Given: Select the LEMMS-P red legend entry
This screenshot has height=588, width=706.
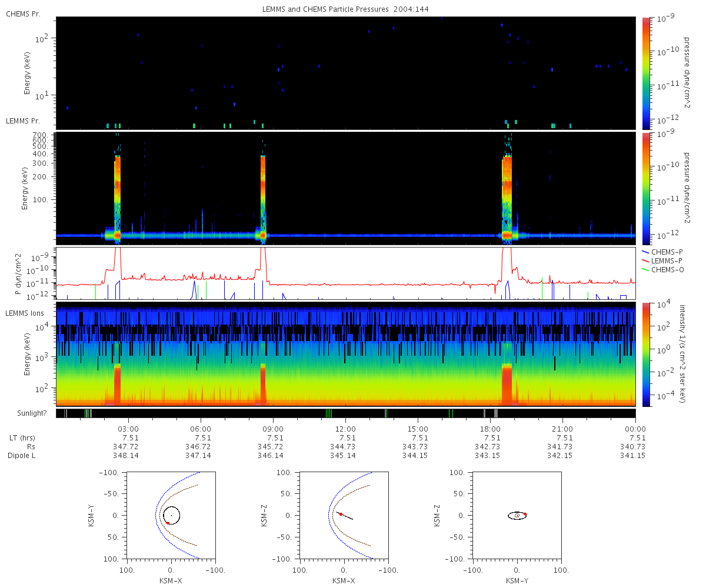Looking at the screenshot, I should coord(662,260).
